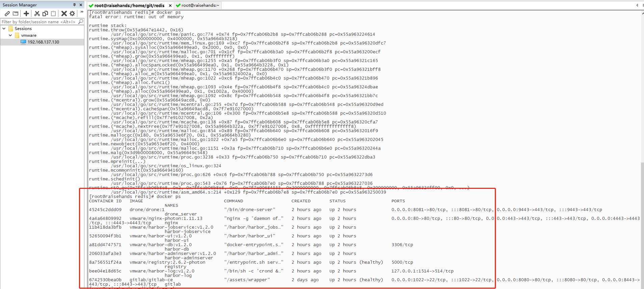
Task: Click the COMMAND column header
Action: click(233, 201)
